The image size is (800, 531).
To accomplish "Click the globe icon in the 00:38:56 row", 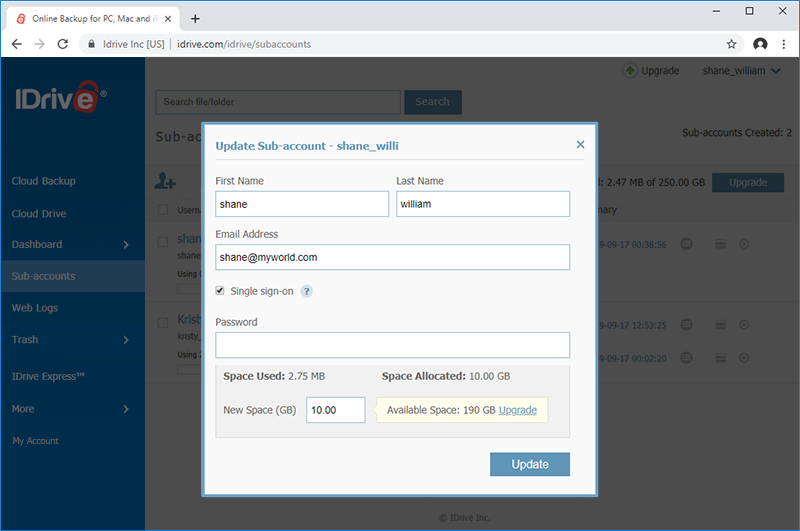I will tap(687, 244).
